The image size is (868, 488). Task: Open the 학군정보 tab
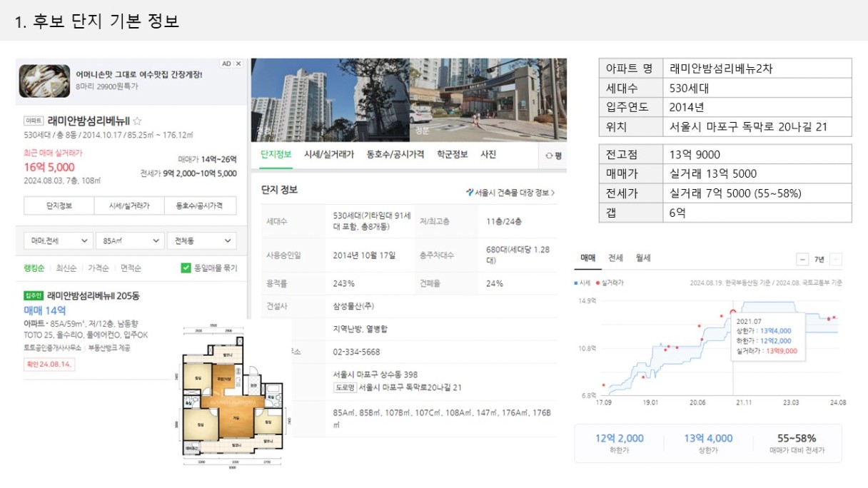pos(453,155)
